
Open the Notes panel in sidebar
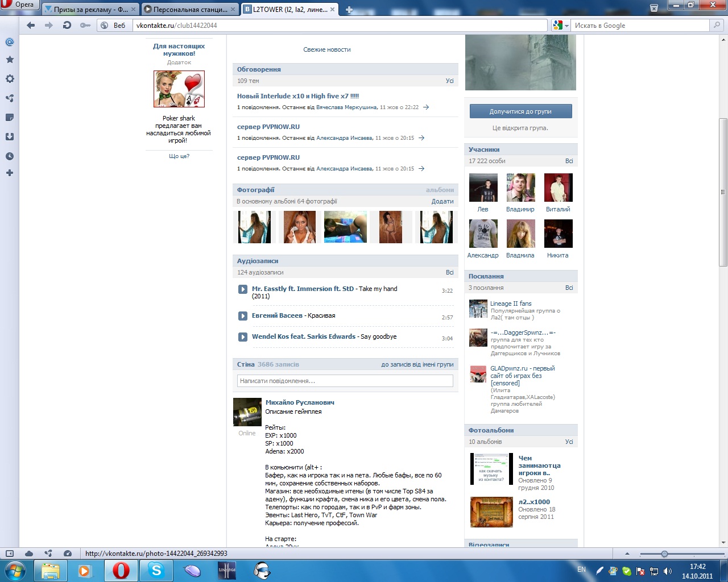pyautogui.click(x=10, y=118)
